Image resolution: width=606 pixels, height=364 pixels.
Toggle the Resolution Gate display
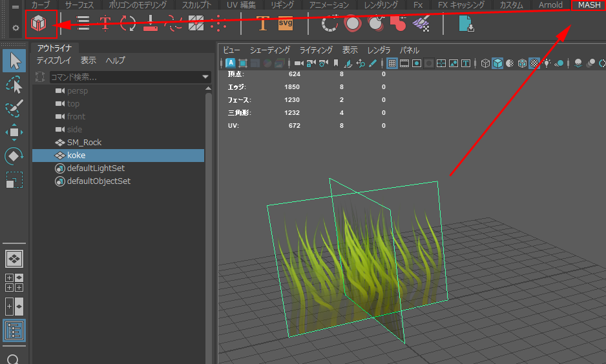pyautogui.click(x=417, y=63)
